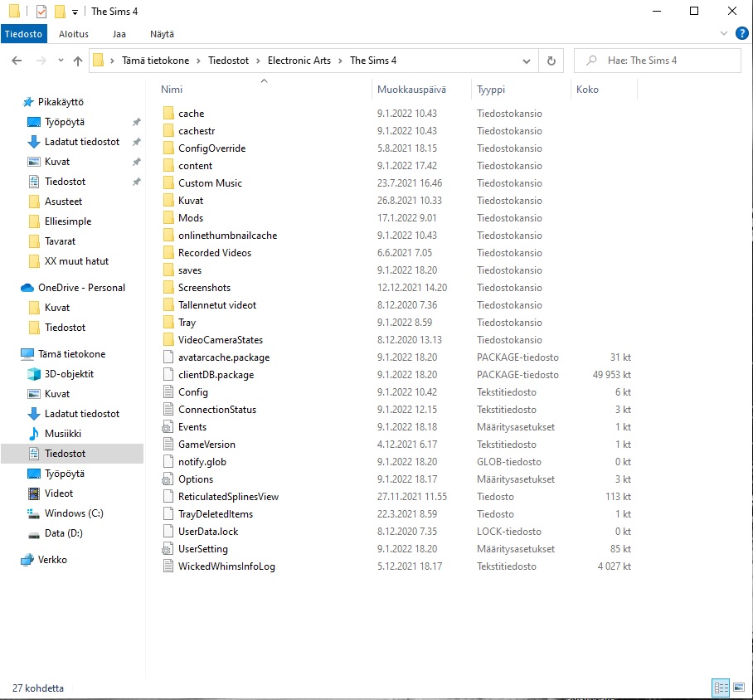The image size is (753, 700).
Task: Select the UserData.lock file name
Action: 208,532
